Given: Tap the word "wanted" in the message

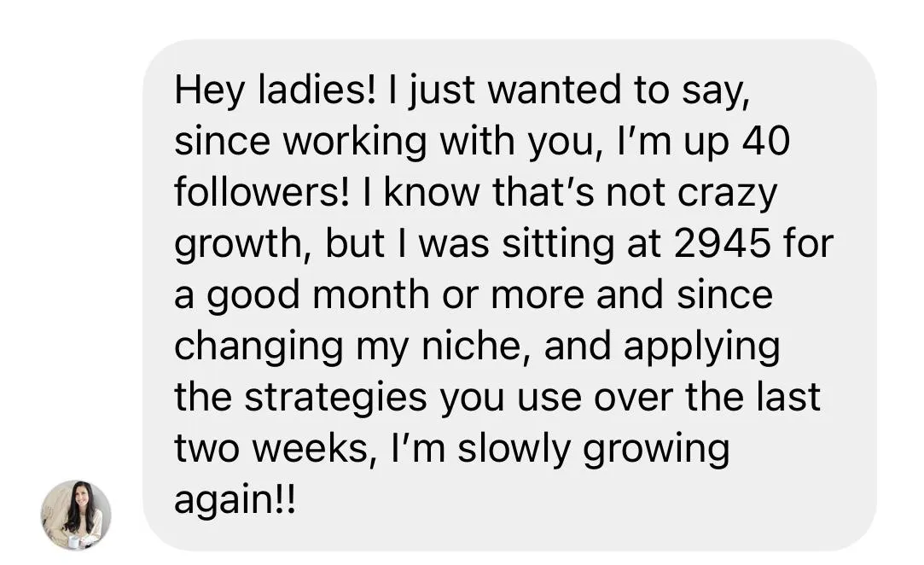Looking at the screenshot, I should pyautogui.click(x=554, y=90).
